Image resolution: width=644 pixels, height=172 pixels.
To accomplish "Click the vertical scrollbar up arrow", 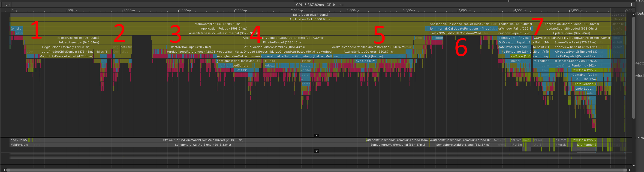I will [634, 15].
